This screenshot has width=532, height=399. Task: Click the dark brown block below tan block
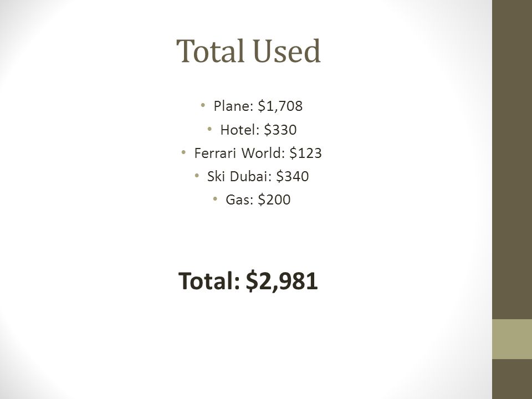click(x=512, y=379)
